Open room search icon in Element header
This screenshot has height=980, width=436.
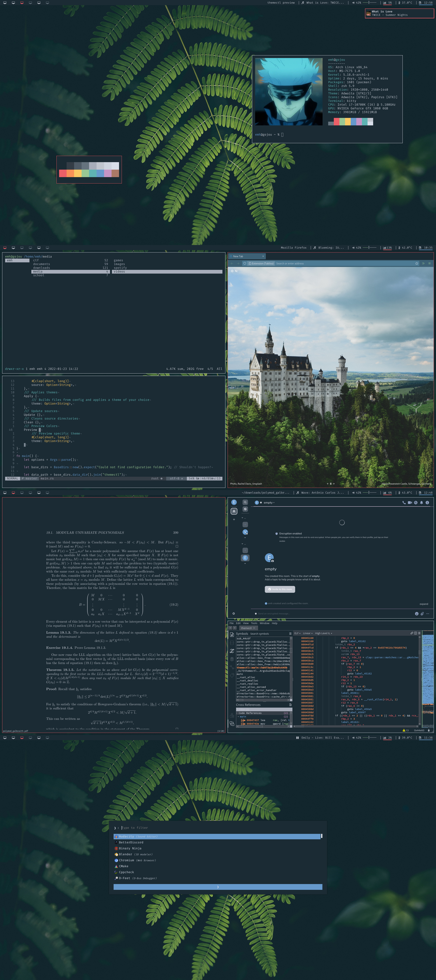click(416, 503)
